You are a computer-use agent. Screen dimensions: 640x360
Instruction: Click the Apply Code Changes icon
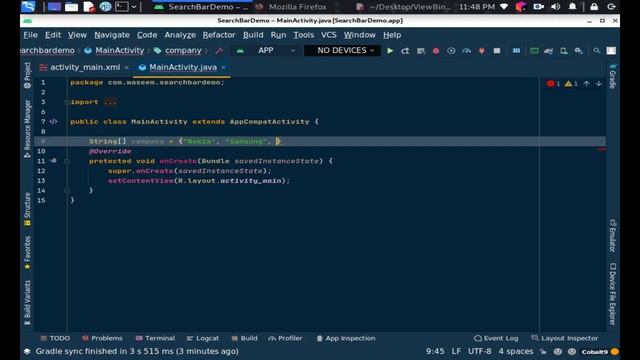tap(421, 51)
